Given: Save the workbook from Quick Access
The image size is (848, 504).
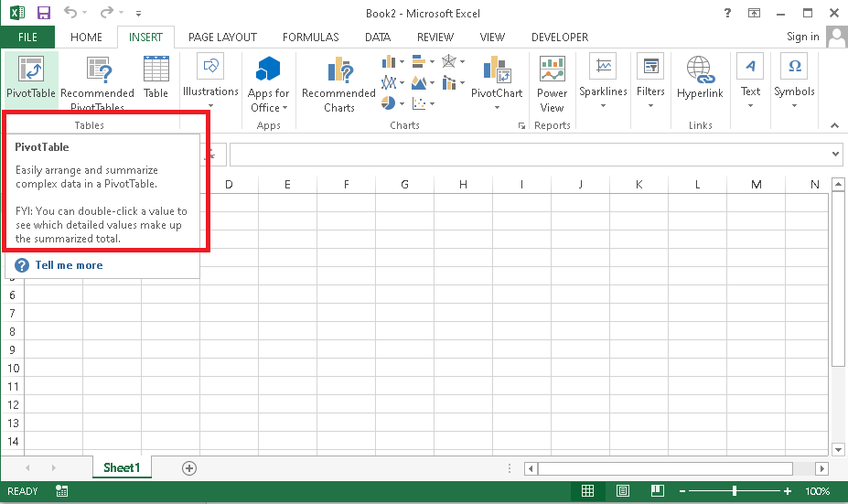Looking at the screenshot, I should pos(43,13).
